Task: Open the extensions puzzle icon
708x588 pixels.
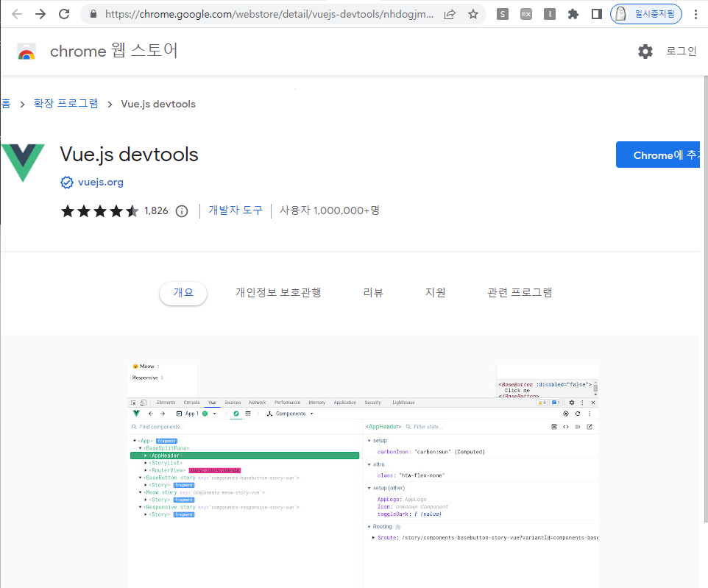Action: tap(573, 14)
